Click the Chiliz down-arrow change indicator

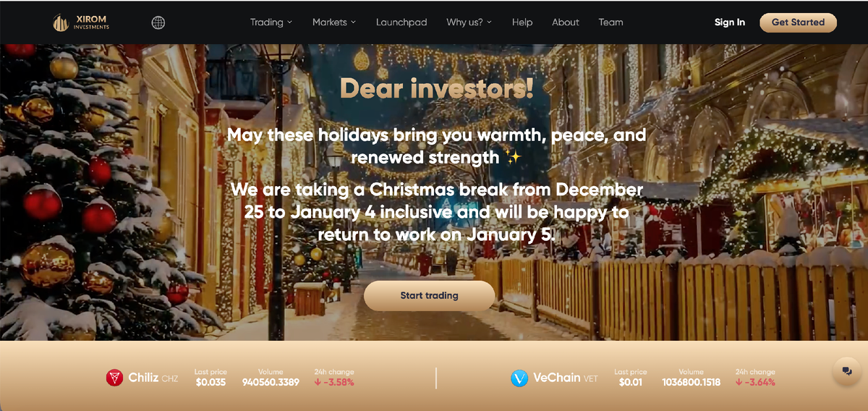pyautogui.click(x=318, y=382)
